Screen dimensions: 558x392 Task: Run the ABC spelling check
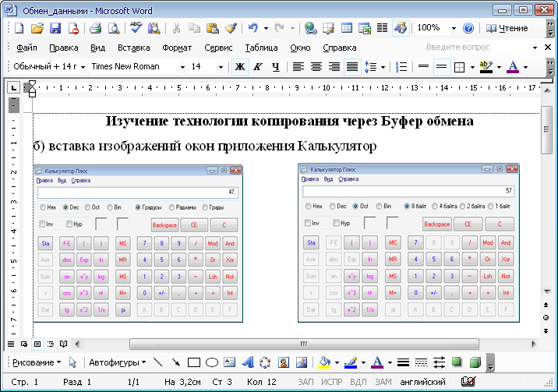[x=136, y=27]
